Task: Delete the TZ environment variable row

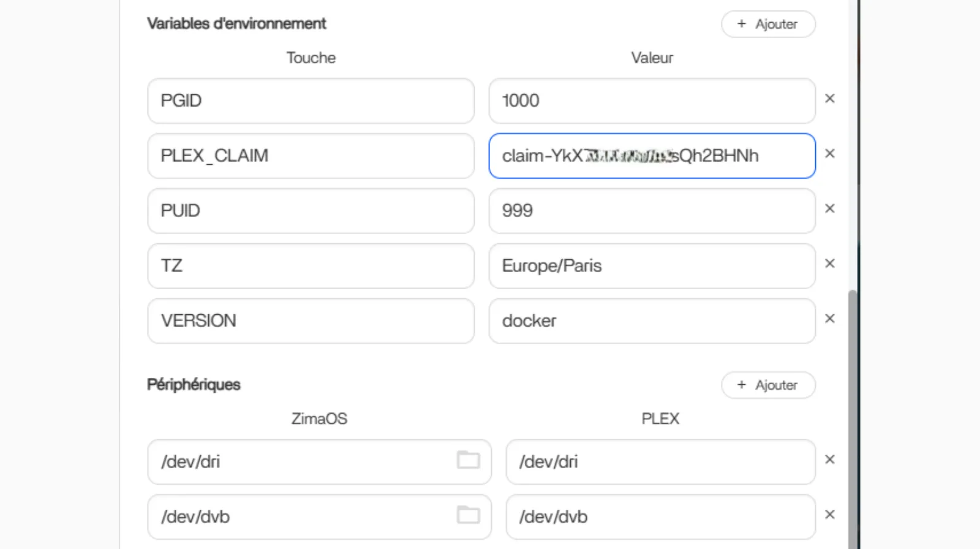Action: tap(830, 263)
